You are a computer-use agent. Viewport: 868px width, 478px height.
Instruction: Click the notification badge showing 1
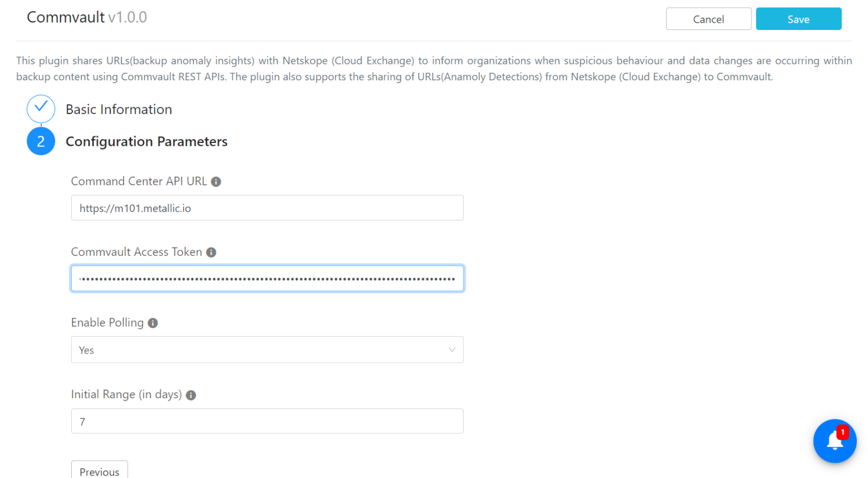pos(843,431)
